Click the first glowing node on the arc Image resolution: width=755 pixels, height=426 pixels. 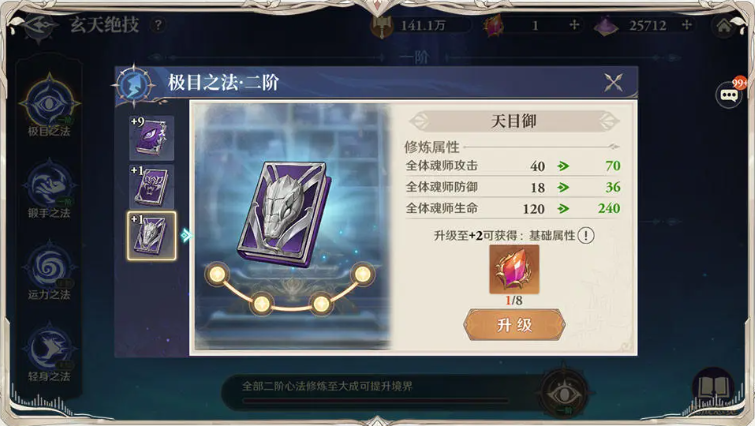(217, 274)
